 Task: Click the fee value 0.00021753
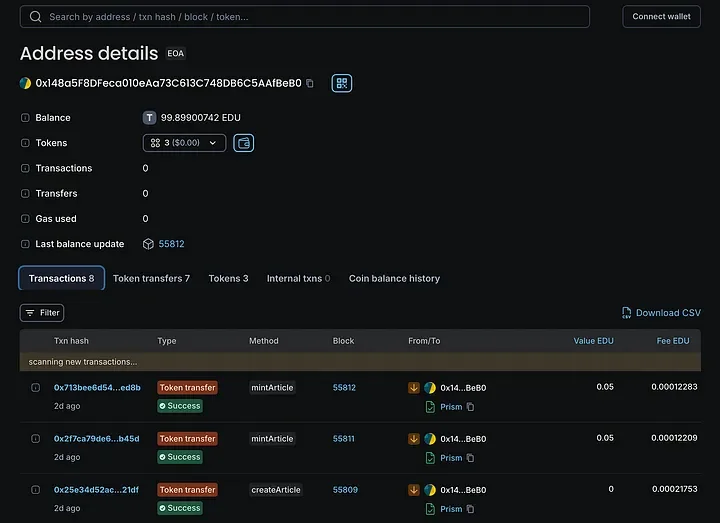(675, 489)
